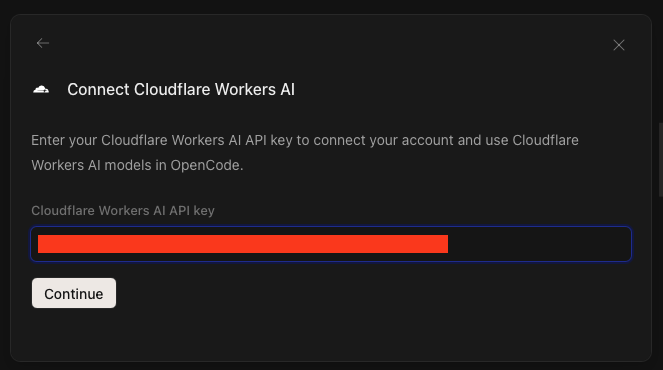Click empty space after the redacted key in the field
The width and height of the screenshot is (663, 370).
pyautogui.click(x=537, y=244)
